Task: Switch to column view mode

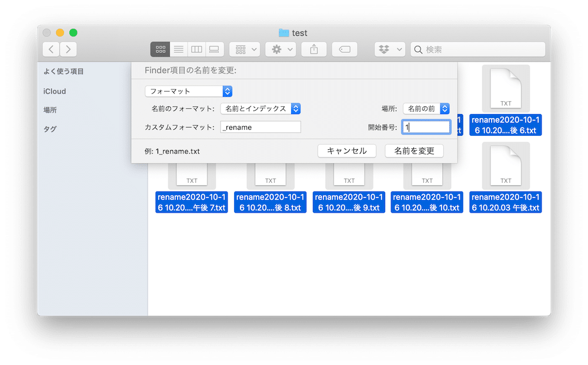Action: (196, 49)
